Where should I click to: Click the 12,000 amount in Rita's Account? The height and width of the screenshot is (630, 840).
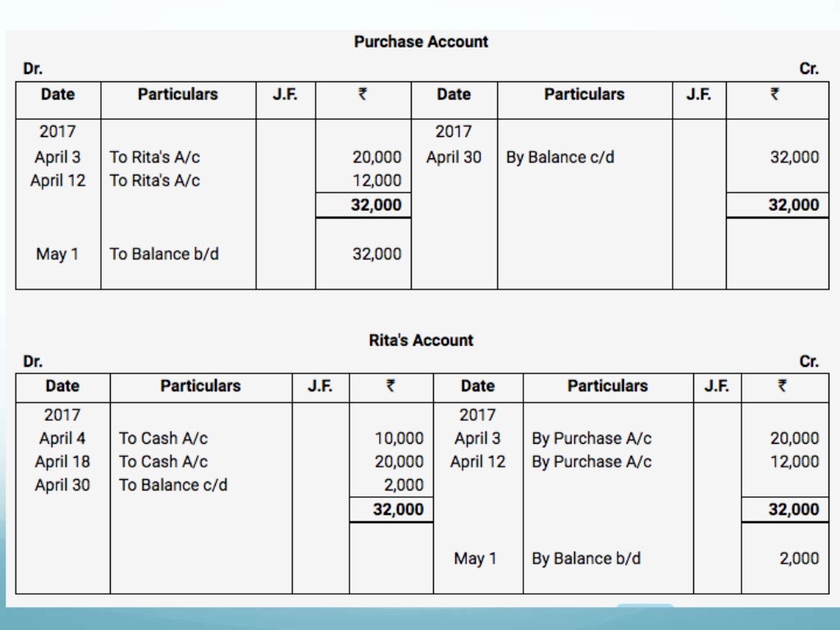tap(794, 461)
